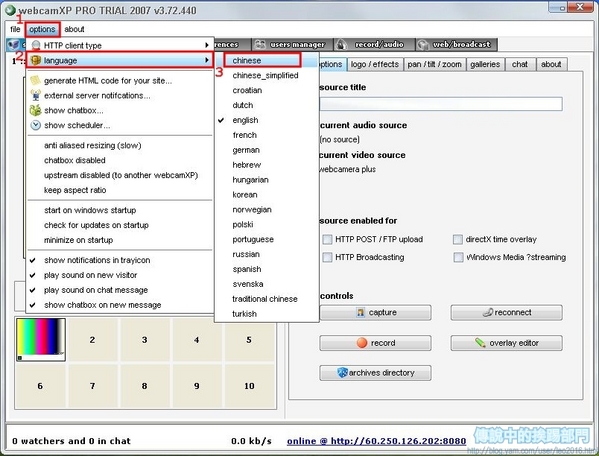Screen dimensions: 599x456
Task: Enable HTTP Broadcasting checkbox
Action: coord(327,257)
